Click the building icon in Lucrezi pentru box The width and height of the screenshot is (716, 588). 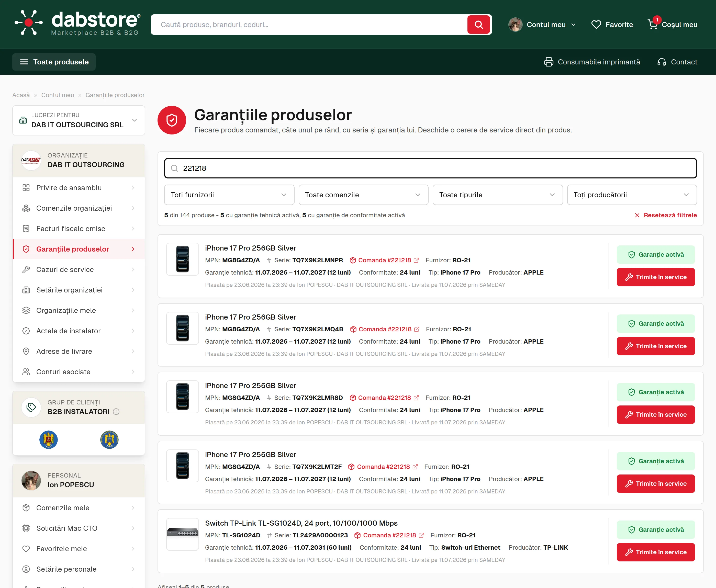pos(23,120)
